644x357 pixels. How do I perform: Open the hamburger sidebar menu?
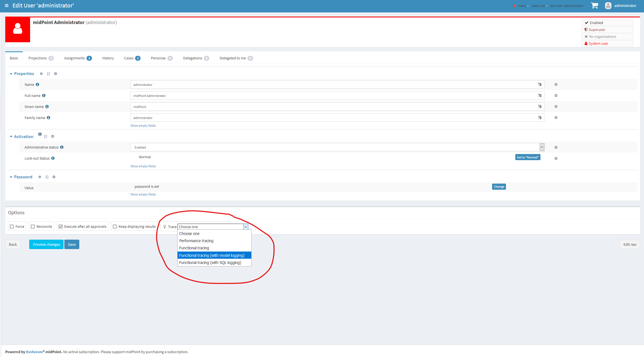tap(7, 6)
